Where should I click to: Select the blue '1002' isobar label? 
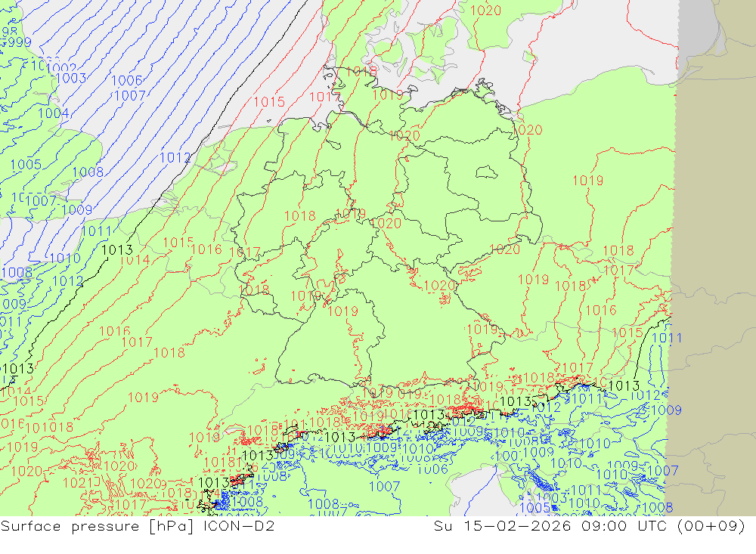click(x=62, y=69)
